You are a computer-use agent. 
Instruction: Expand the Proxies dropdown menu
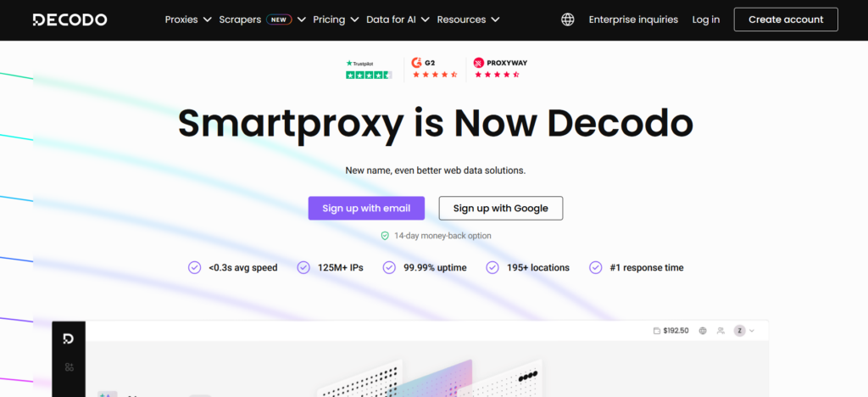pyautogui.click(x=188, y=20)
